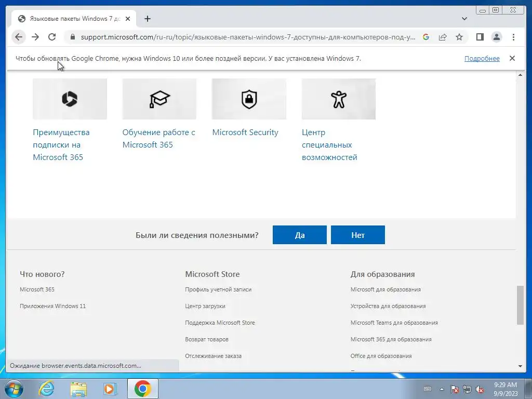Open the Подробнее link in infobar

482,58
